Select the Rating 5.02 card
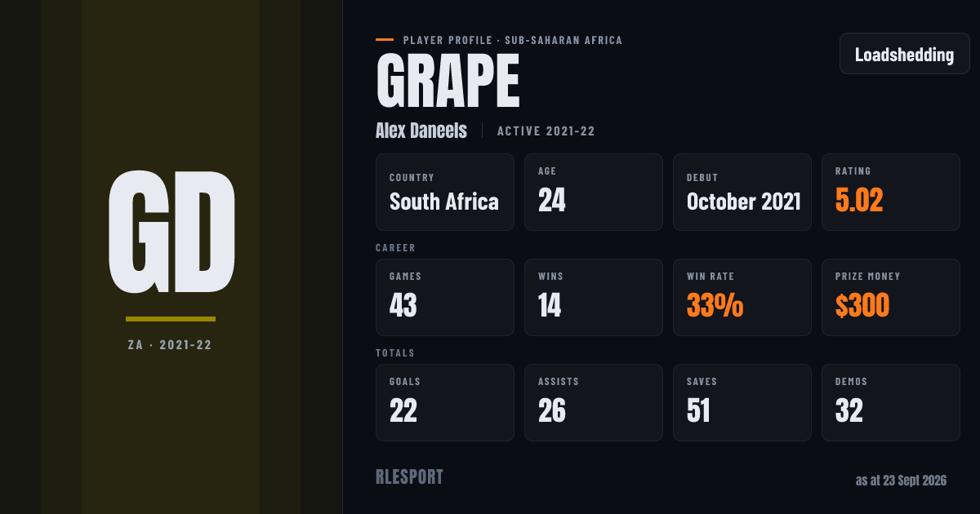980x514 pixels. coord(891,192)
